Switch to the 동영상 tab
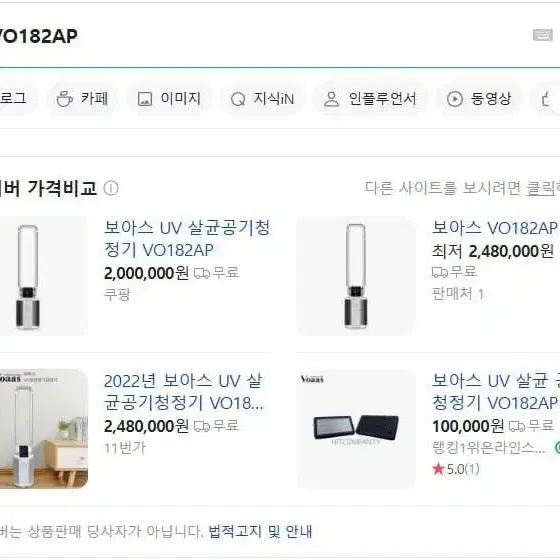The image size is (560, 560). 479,99
